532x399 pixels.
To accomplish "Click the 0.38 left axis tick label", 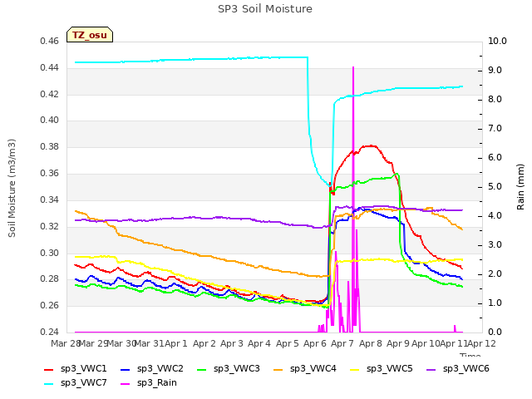I will pos(50,147).
